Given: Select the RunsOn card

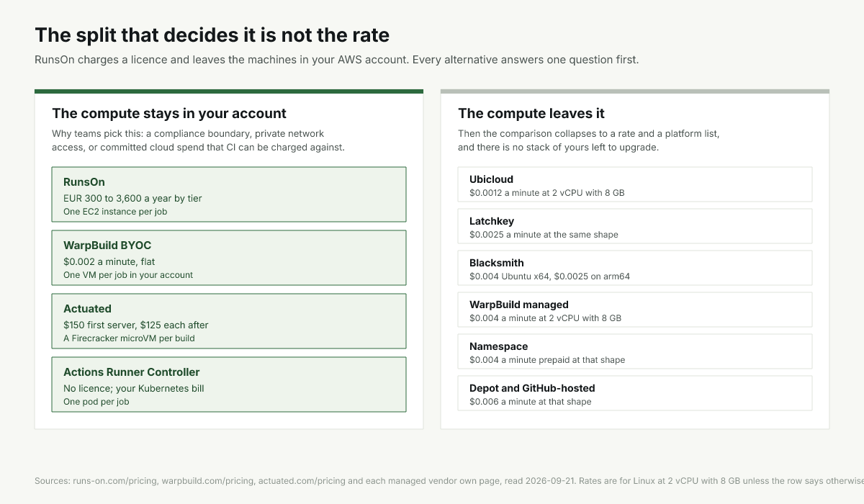Looking at the screenshot, I should point(229,194).
